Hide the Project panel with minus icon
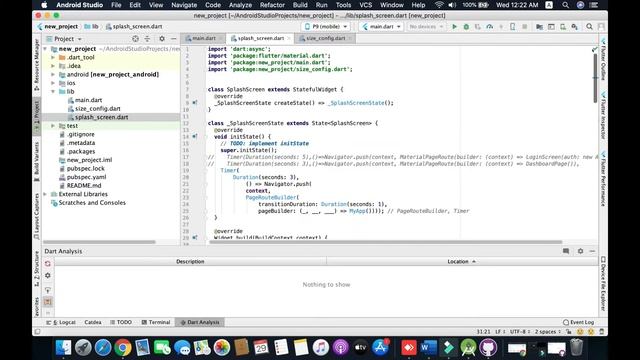The height and width of the screenshot is (360, 640). (173, 39)
